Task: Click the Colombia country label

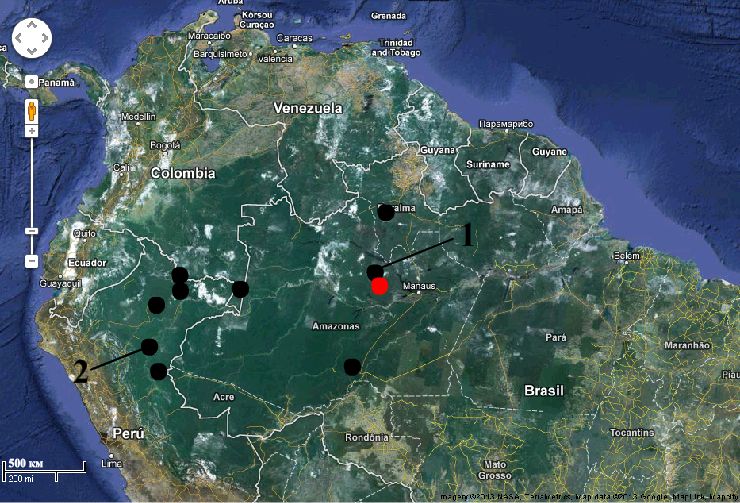Action: [x=183, y=173]
